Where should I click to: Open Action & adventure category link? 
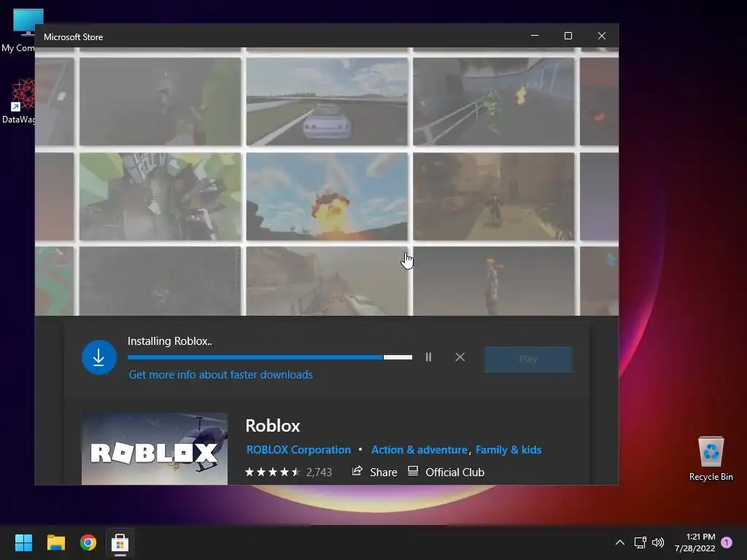pyautogui.click(x=419, y=449)
